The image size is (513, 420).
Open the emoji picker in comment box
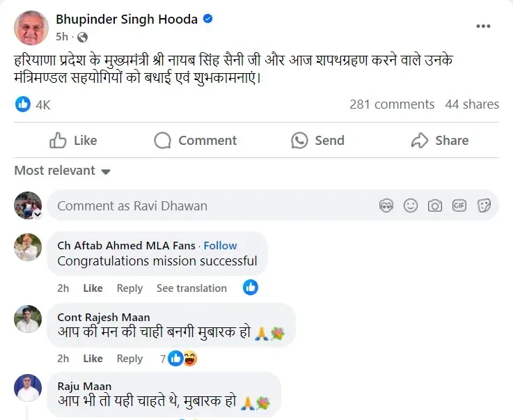[x=411, y=205]
